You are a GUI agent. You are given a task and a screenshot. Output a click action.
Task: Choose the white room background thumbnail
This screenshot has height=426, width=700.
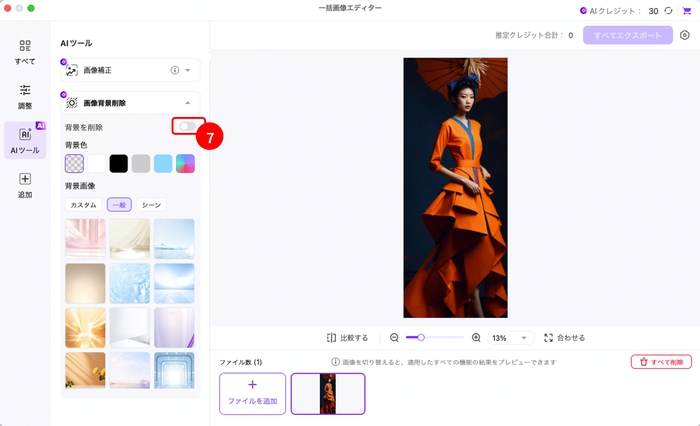pos(130,327)
